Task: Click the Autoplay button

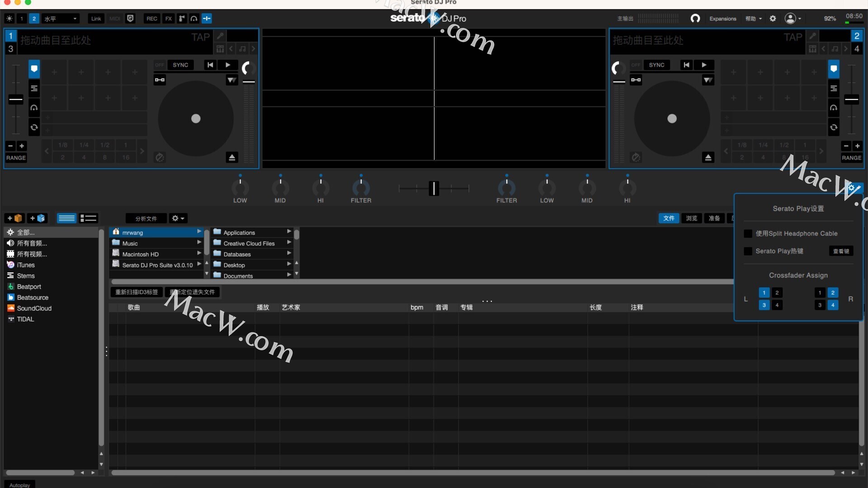Action: (x=19, y=485)
